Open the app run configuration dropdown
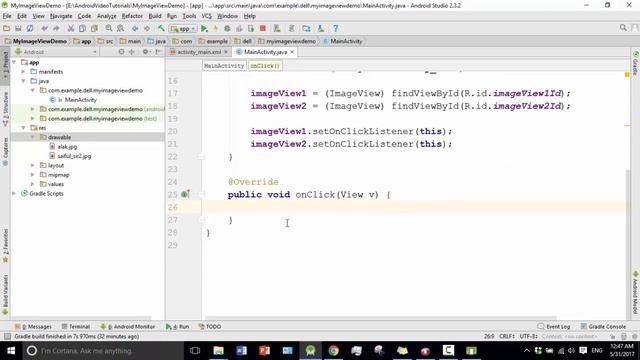The width and height of the screenshot is (640, 360). [x=183, y=29]
